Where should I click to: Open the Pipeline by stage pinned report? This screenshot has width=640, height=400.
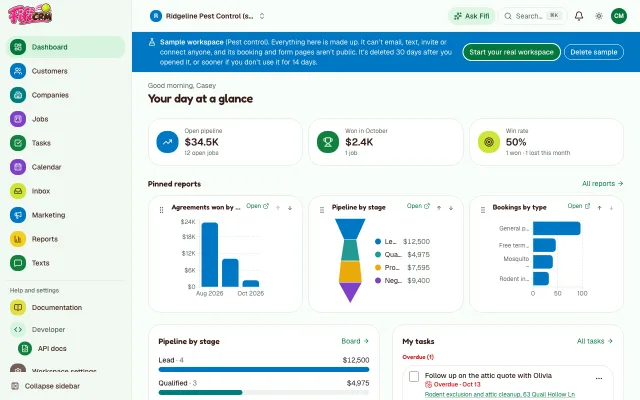tap(418, 206)
